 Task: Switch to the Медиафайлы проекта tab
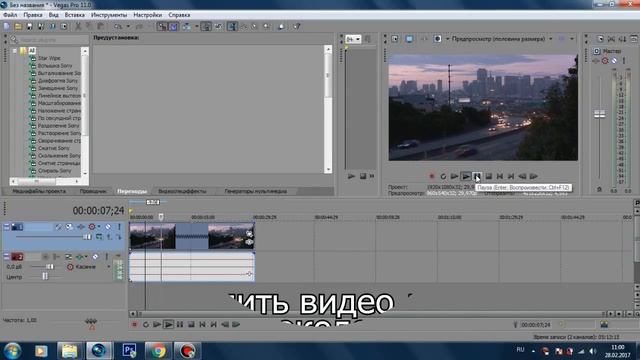(x=39, y=191)
